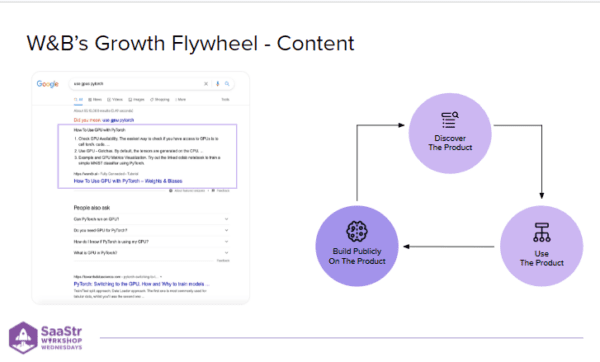This screenshot has height=362, width=600.
Task: Click the Build Publicly On The Product circle
Action: click(x=357, y=246)
